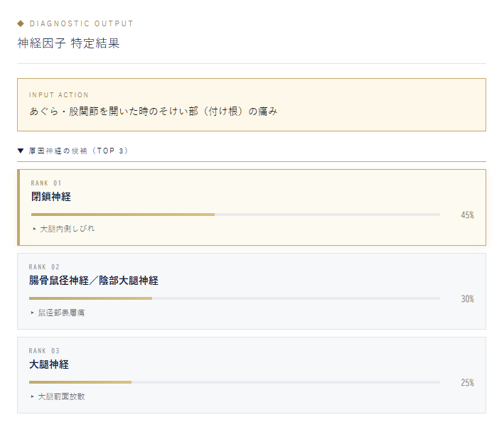The height and width of the screenshot is (422, 504).
Task: Select the RANK 01 閉鎖神経 card title
Action: pyautogui.click(x=50, y=197)
